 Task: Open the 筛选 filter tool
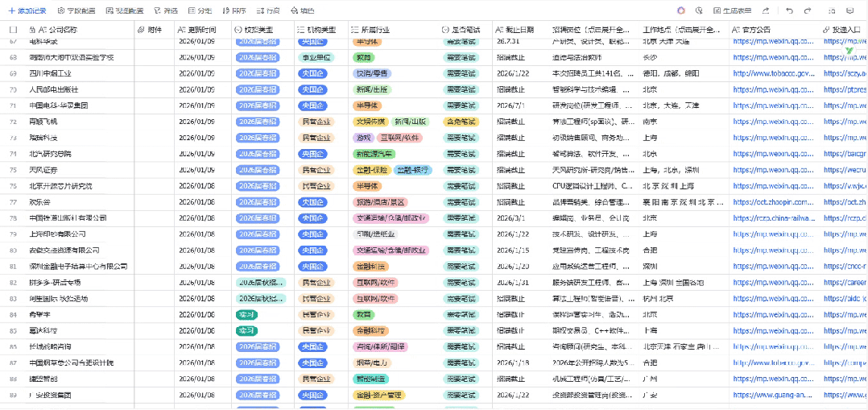167,10
